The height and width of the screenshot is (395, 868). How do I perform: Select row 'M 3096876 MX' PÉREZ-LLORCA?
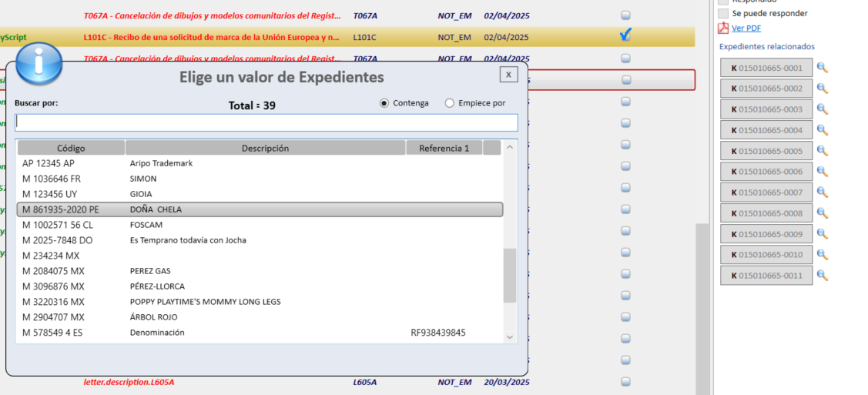pyautogui.click(x=260, y=286)
